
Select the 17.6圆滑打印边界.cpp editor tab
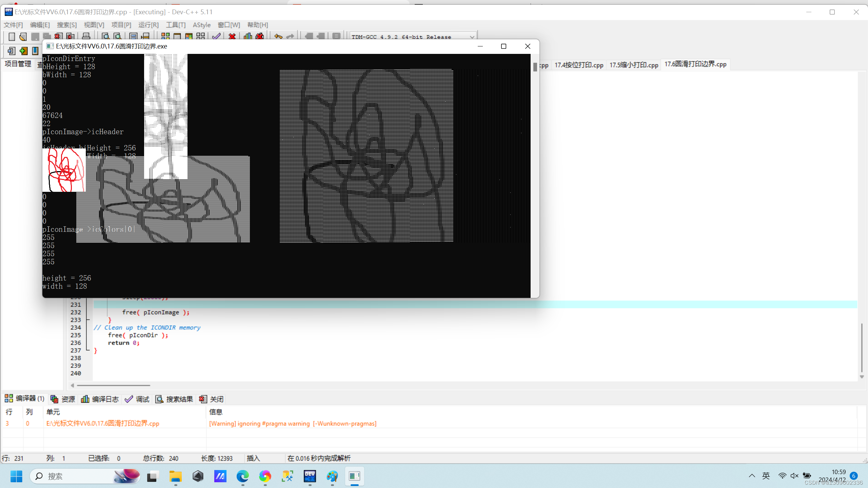click(x=695, y=64)
